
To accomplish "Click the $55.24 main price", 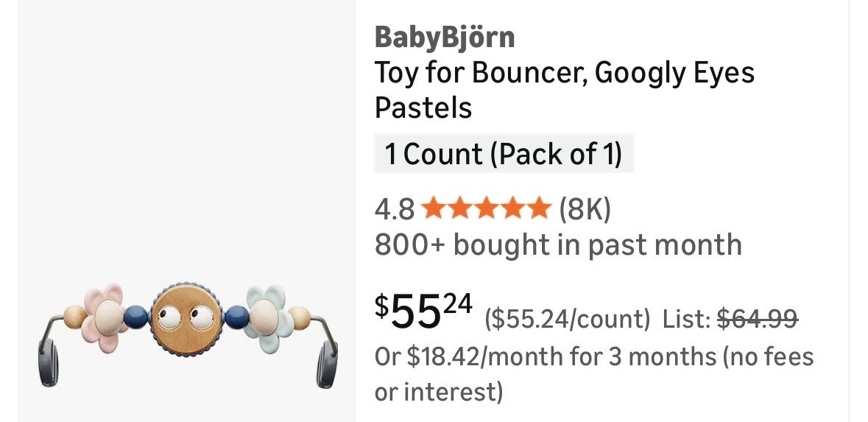I will (x=424, y=312).
